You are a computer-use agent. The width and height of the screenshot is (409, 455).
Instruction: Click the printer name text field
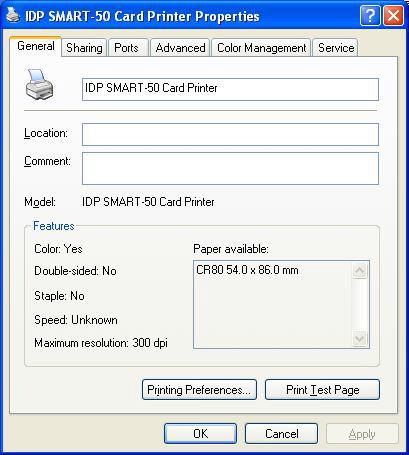tap(230, 89)
